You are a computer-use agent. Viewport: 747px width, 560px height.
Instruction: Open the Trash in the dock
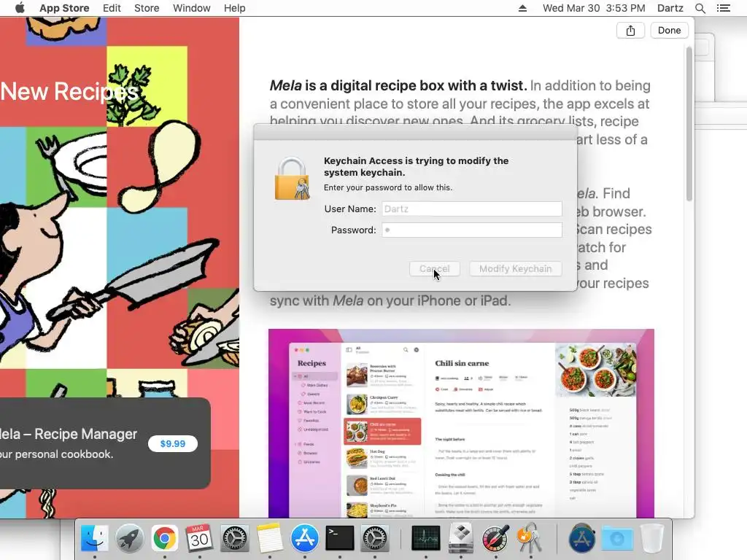(651, 538)
